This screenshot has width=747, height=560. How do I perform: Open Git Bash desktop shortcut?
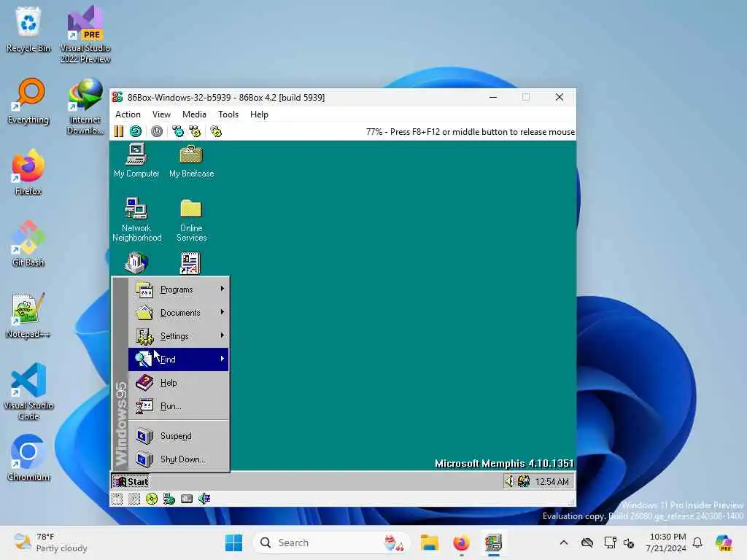click(28, 244)
